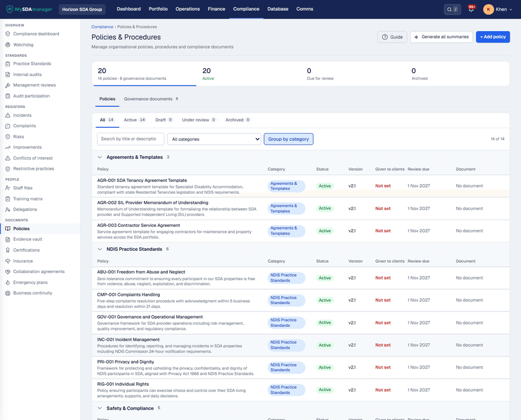The height and width of the screenshot is (420, 521).
Task: Click the Archived stat card
Action: [457, 74]
